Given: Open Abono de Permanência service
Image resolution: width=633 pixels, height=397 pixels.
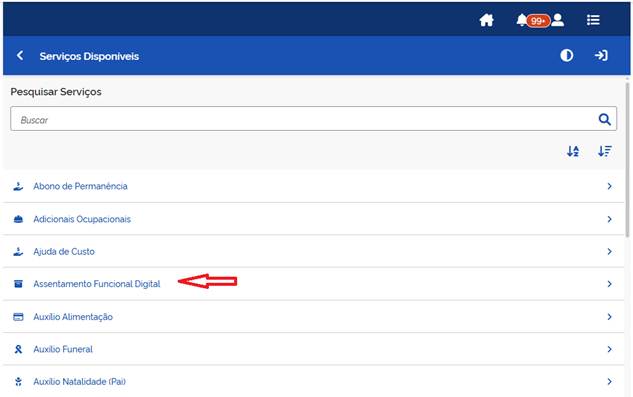Looking at the screenshot, I should pyautogui.click(x=313, y=186).
